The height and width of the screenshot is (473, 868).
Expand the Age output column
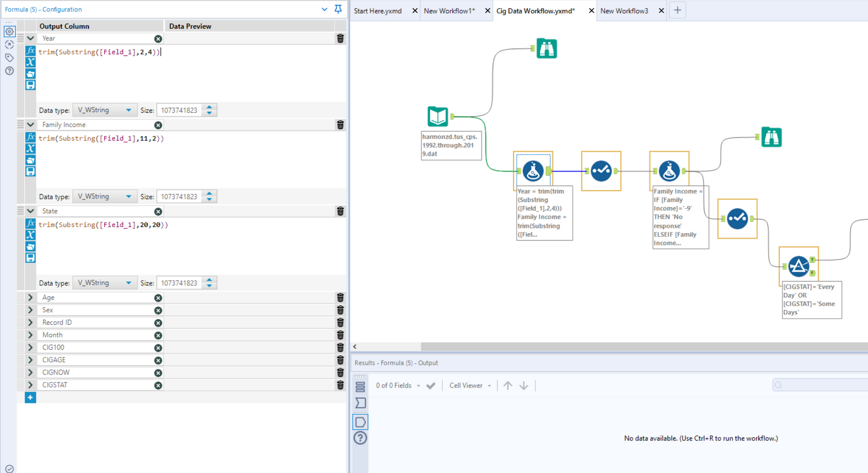[x=30, y=298]
